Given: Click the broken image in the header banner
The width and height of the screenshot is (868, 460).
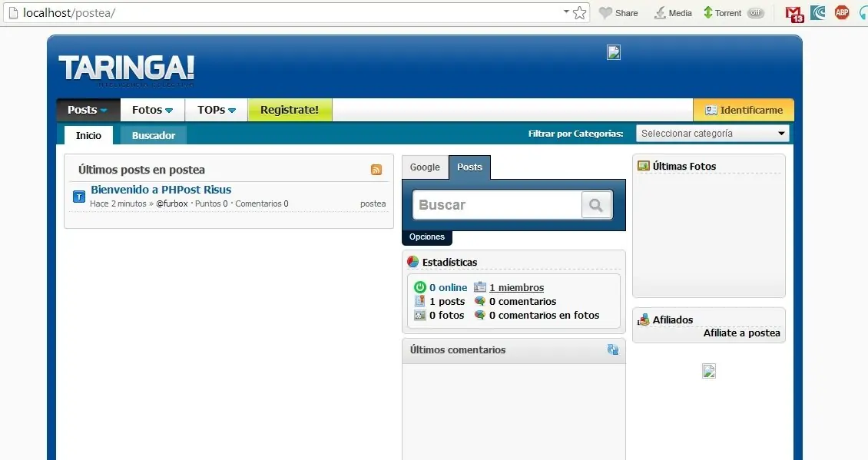Looking at the screenshot, I should pyautogui.click(x=613, y=52).
